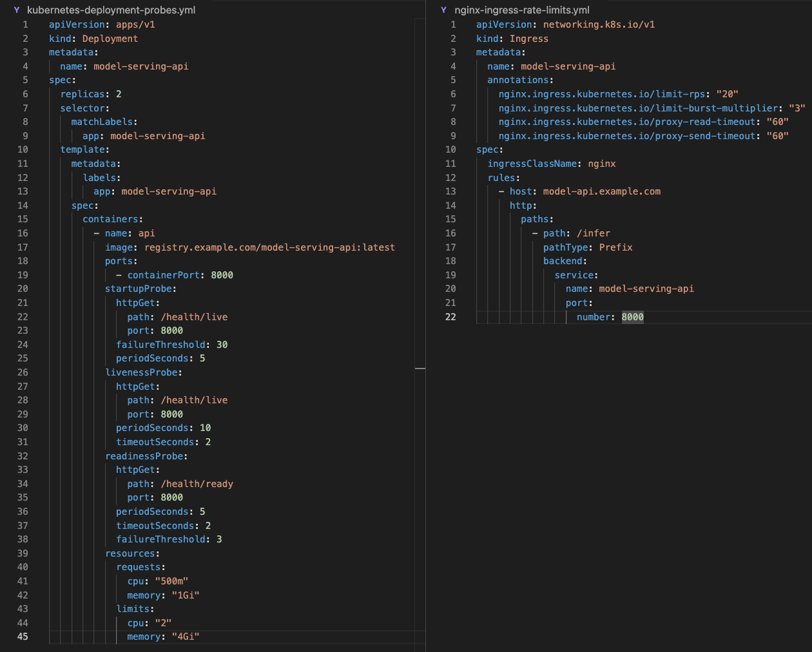The width and height of the screenshot is (812, 652).
Task: Click host value model-api.example.com
Action: tap(602, 191)
